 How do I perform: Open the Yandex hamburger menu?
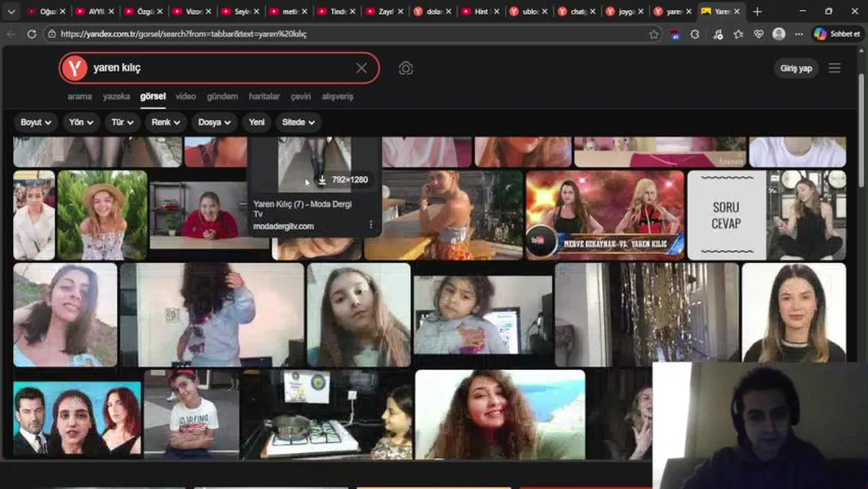click(834, 68)
